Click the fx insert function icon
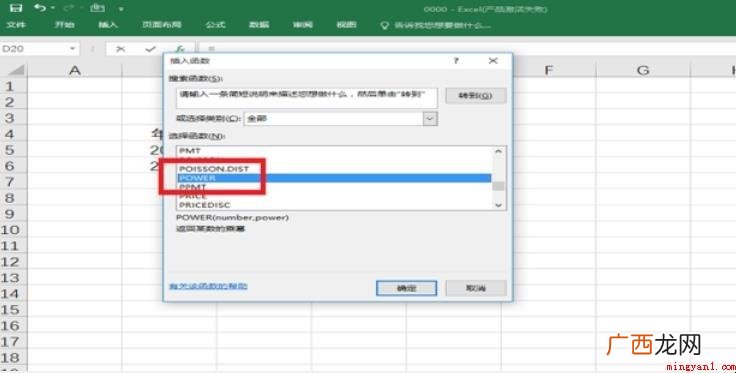Screen dimensions: 736x373 click(x=180, y=49)
